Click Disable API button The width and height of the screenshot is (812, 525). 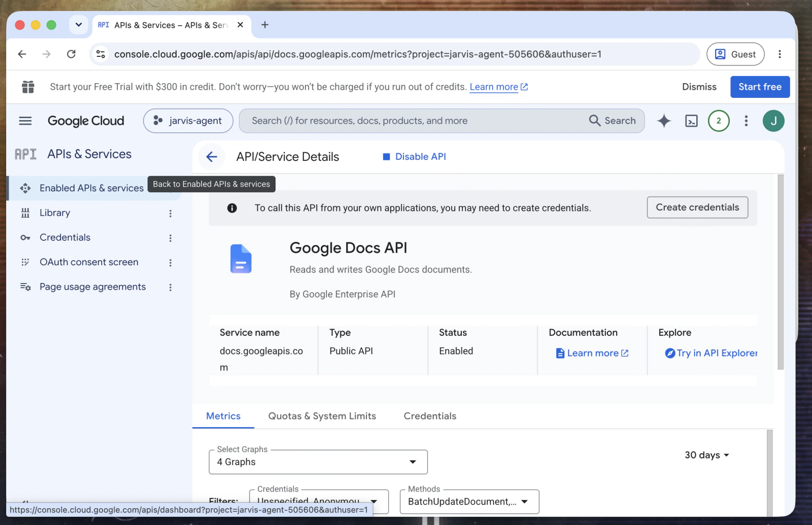[414, 157]
